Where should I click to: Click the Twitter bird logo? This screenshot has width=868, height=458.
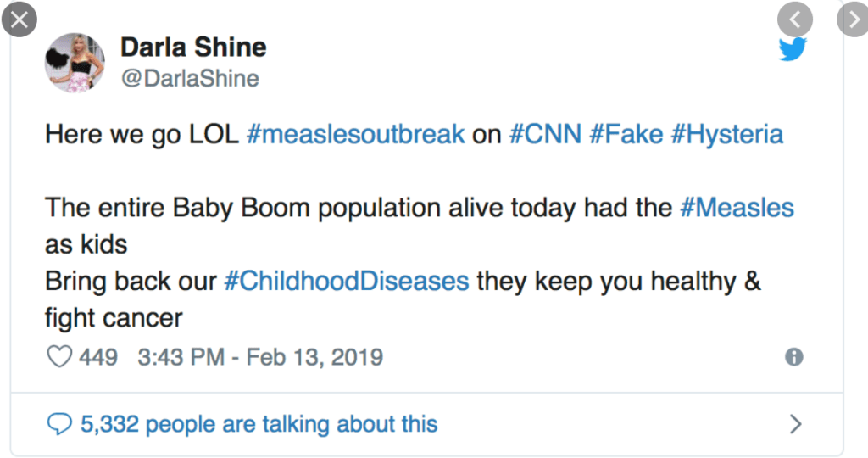coord(793,49)
